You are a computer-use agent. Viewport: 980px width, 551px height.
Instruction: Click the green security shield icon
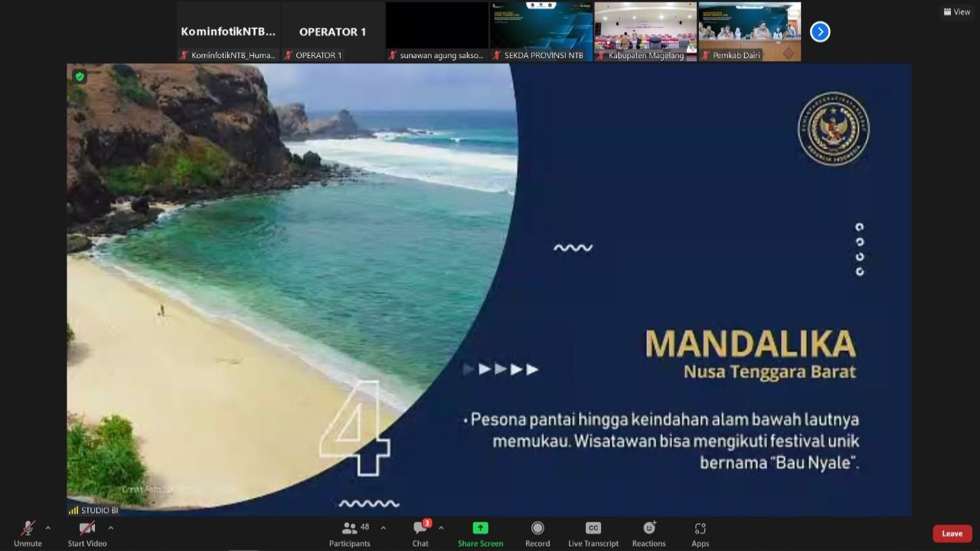click(x=80, y=77)
